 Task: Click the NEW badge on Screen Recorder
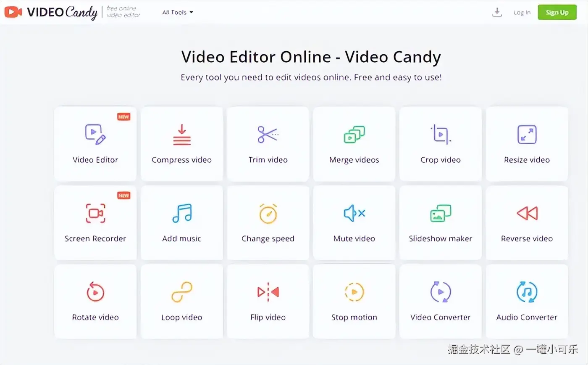[x=123, y=196]
